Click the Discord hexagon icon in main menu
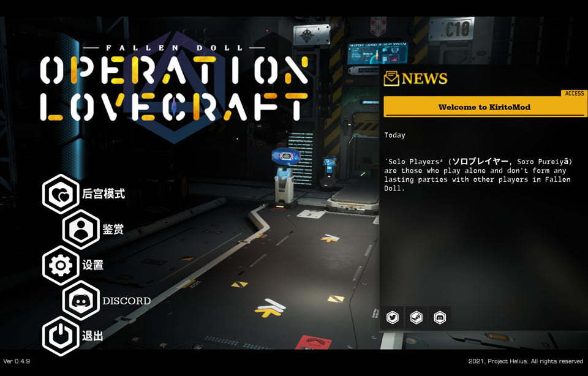588x376 pixels. 81,300
